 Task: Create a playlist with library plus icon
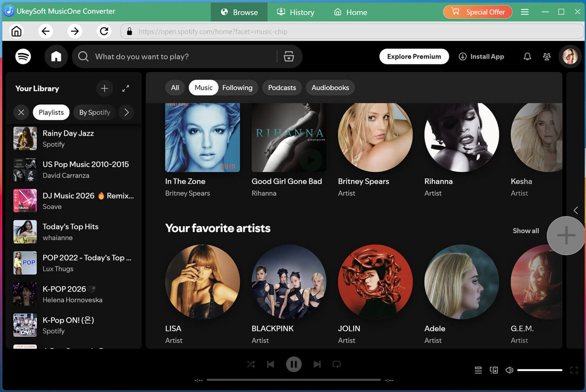tap(104, 89)
